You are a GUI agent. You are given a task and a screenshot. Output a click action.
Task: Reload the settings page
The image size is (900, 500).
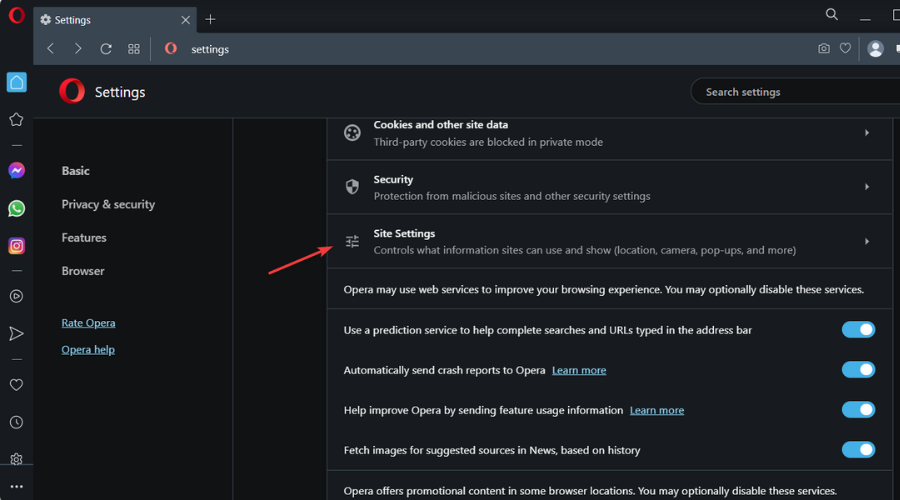click(x=106, y=49)
